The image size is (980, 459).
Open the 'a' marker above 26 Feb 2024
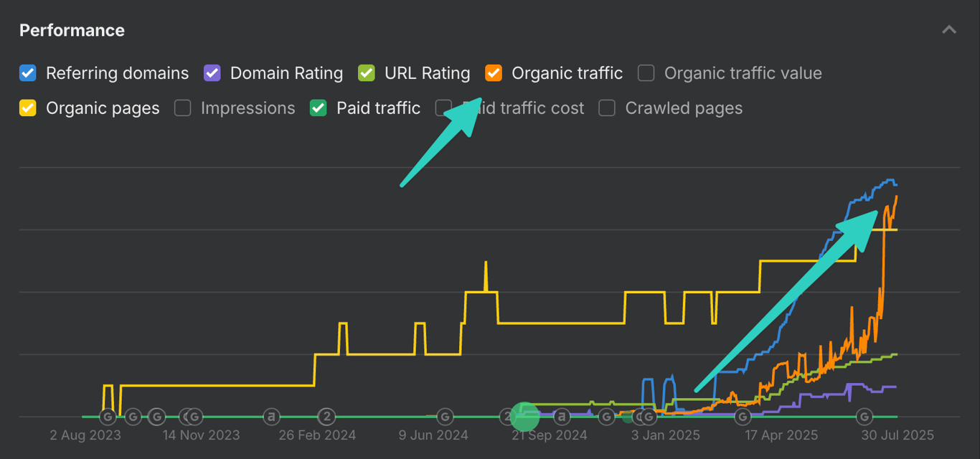point(271,417)
